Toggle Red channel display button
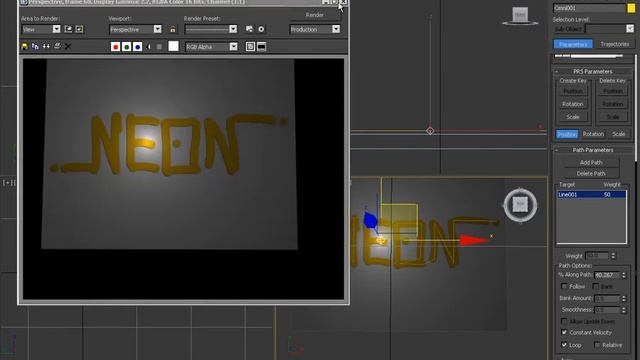Image resolution: width=640 pixels, height=360 pixels. coord(116,47)
